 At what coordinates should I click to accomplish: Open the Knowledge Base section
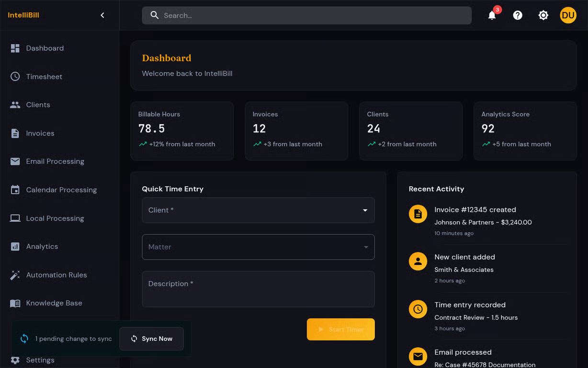(54, 303)
